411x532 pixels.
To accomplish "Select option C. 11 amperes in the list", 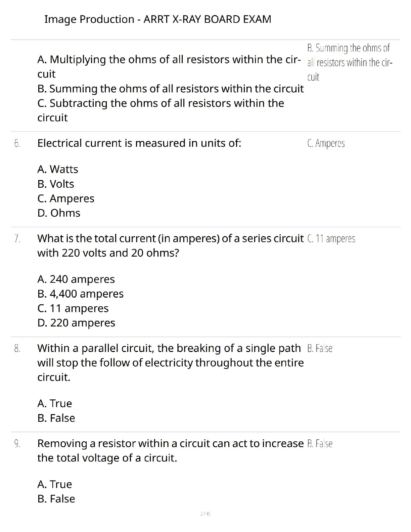I will pos(73,308).
